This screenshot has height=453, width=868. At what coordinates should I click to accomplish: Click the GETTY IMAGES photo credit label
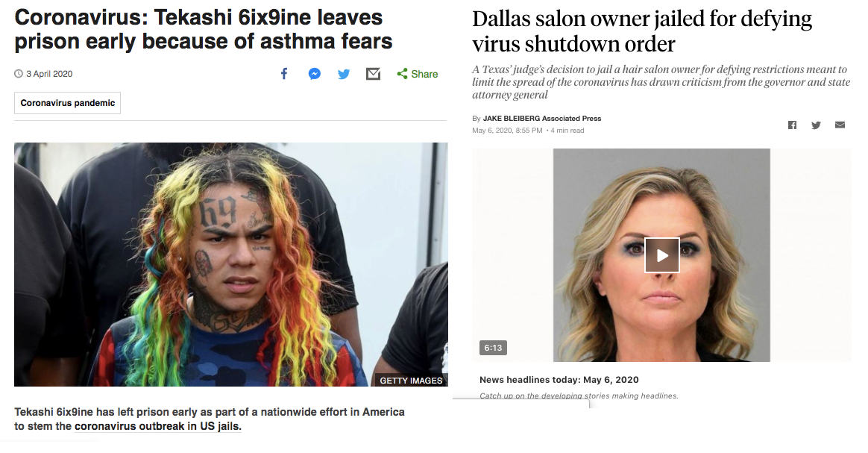click(411, 381)
